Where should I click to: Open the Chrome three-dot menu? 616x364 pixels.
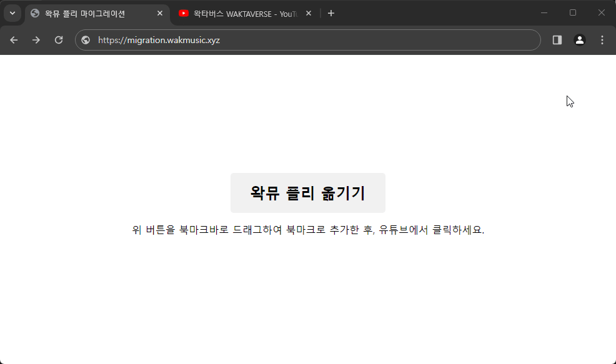[602, 40]
